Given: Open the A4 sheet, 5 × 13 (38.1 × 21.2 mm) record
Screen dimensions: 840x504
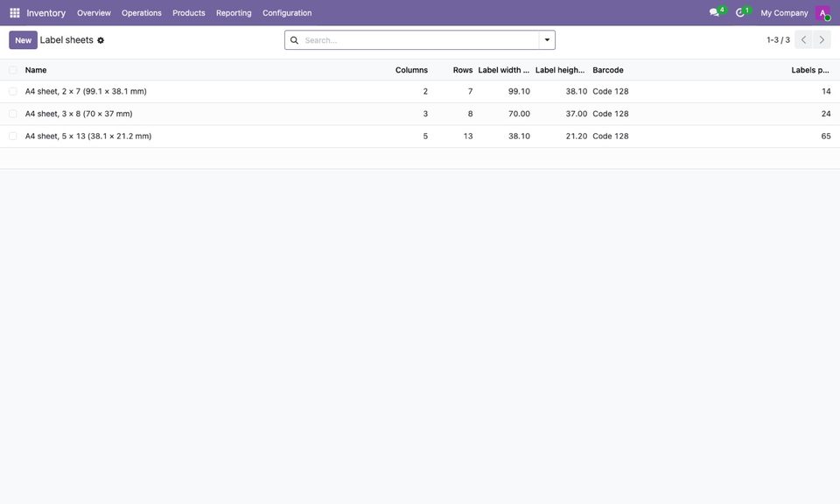Looking at the screenshot, I should point(88,136).
